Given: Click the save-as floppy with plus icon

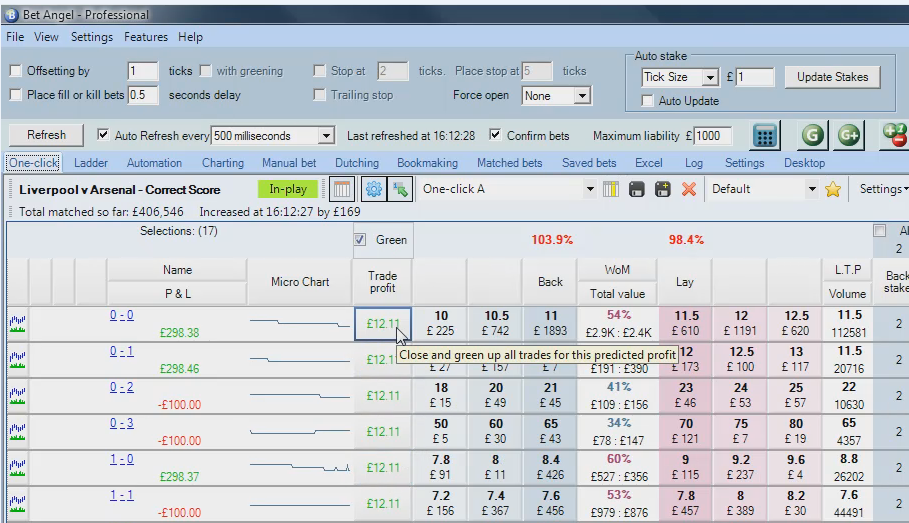Looking at the screenshot, I should pyautogui.click(x=663, y=189).
